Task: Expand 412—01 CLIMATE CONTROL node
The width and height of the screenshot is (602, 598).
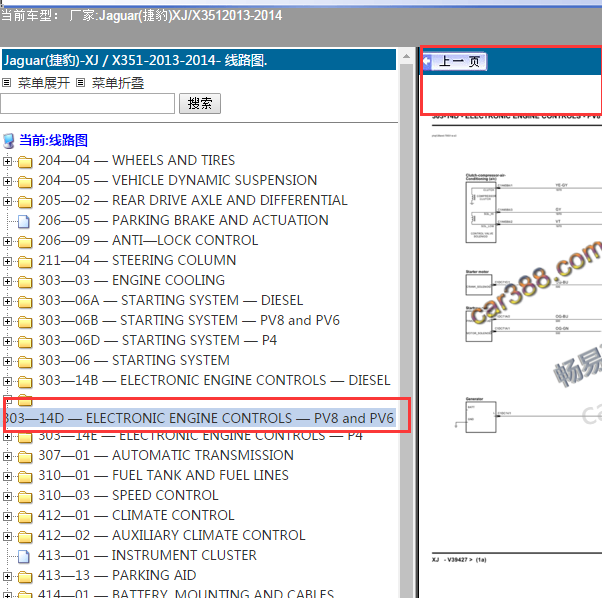Action: coord(7,516)
